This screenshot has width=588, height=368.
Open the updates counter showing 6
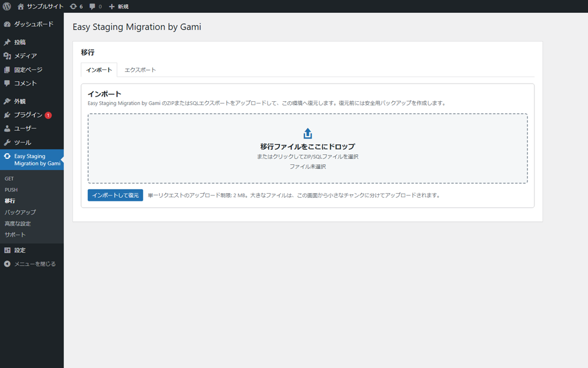pyautogui.click(x=76, y=6)
